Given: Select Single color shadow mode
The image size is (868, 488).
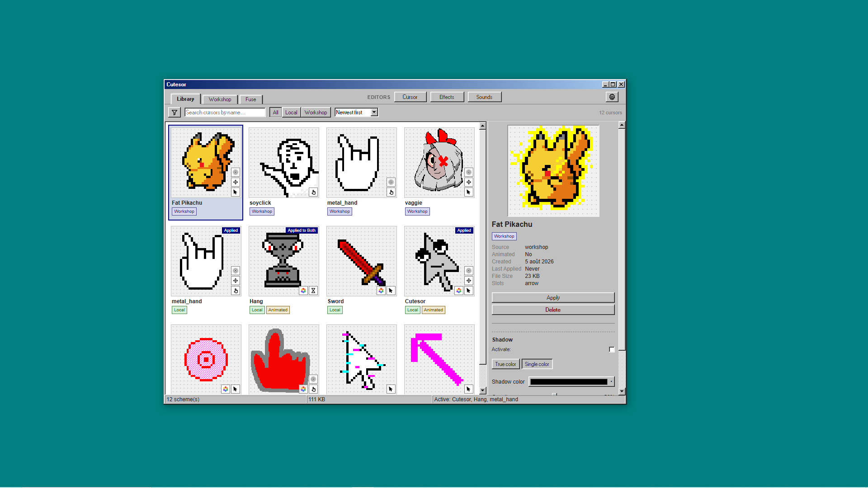Looking at the screenshot, I should coord(537,364).
